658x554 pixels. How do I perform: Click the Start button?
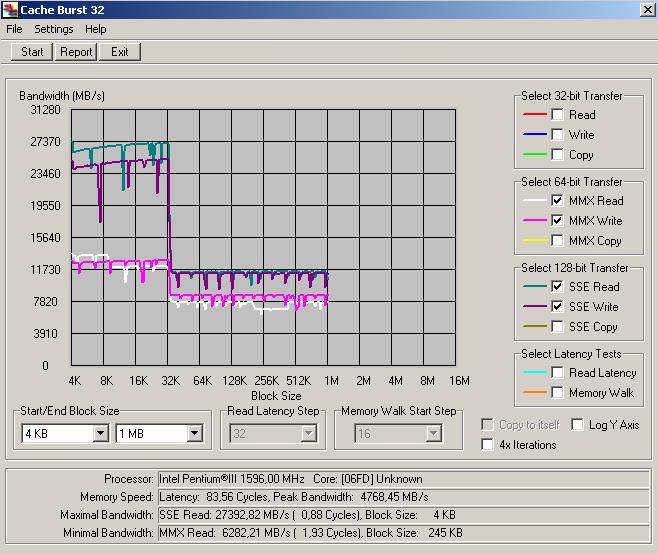pyautogui.click(x=32, y=52)
